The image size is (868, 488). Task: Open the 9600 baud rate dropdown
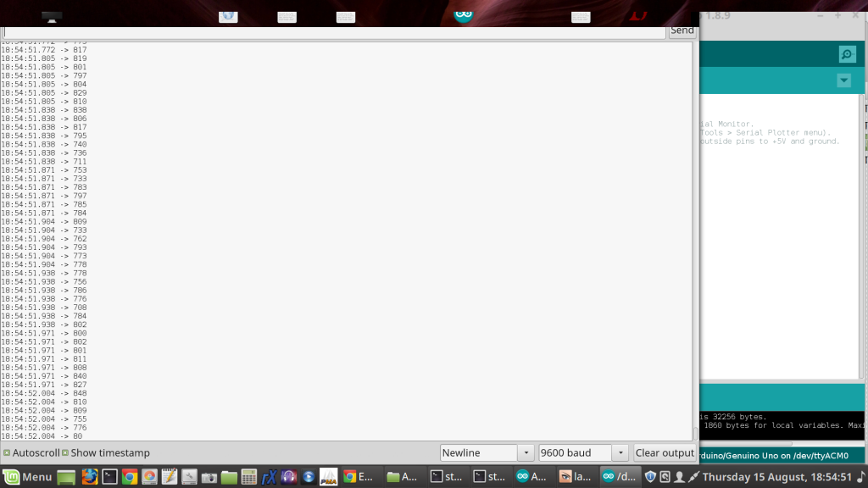pos(583,453)
